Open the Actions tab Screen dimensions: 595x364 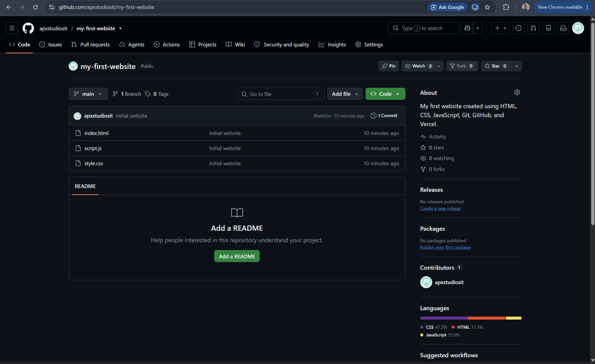pyautogui.click(x=167, y=45)
